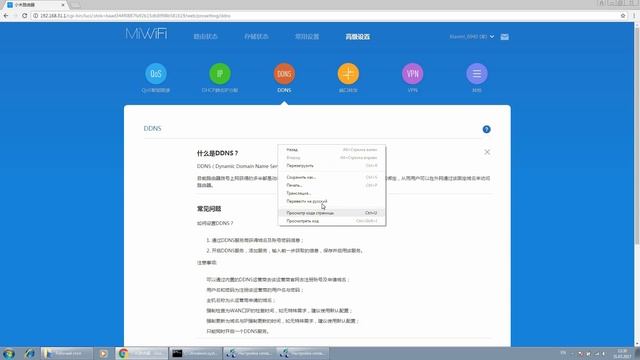640x360 pixels.
Task: Open the QoS settings icon
Action: pos(156,74)
